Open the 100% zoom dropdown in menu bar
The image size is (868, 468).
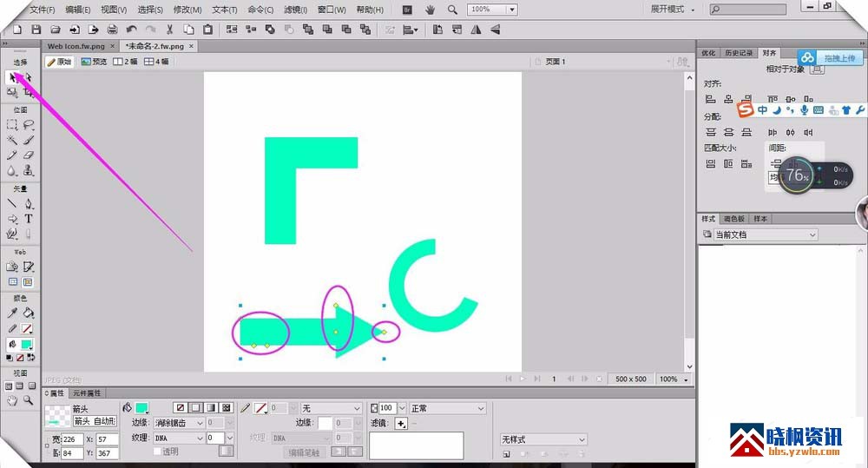point(512,10)
